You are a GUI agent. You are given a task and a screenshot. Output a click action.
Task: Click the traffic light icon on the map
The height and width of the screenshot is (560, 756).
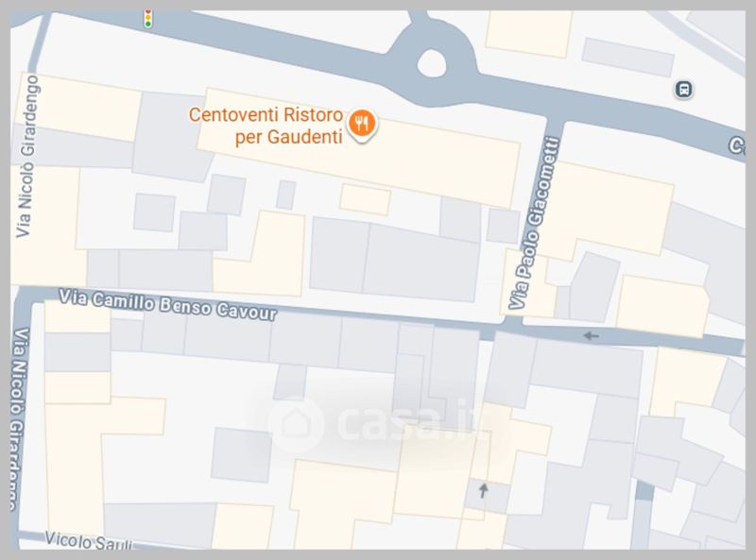[148, 18]
